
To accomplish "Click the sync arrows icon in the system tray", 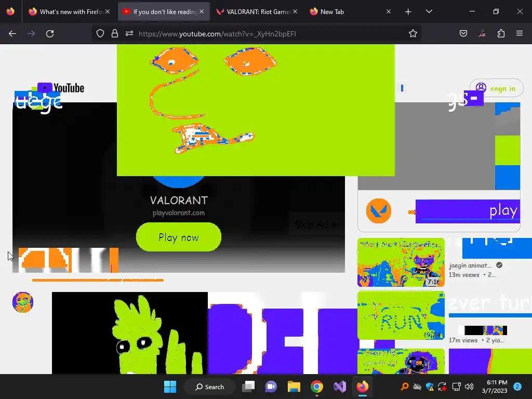I will [442, 387].
